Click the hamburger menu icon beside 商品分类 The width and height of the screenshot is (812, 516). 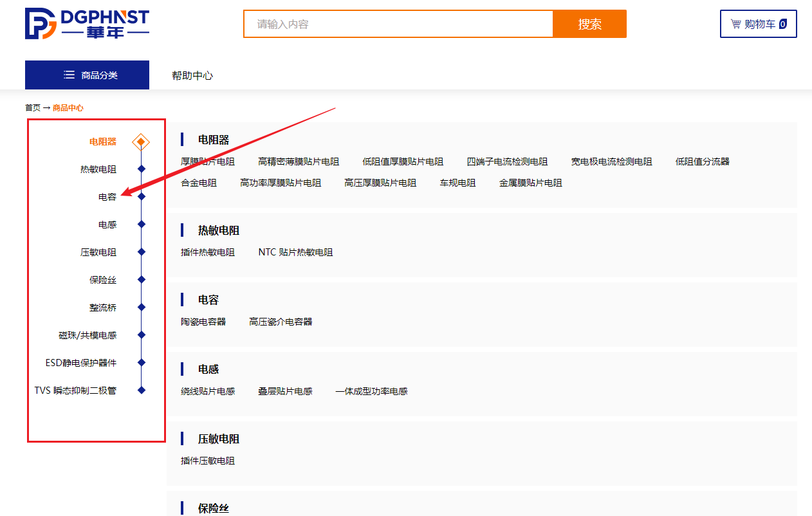69,75
